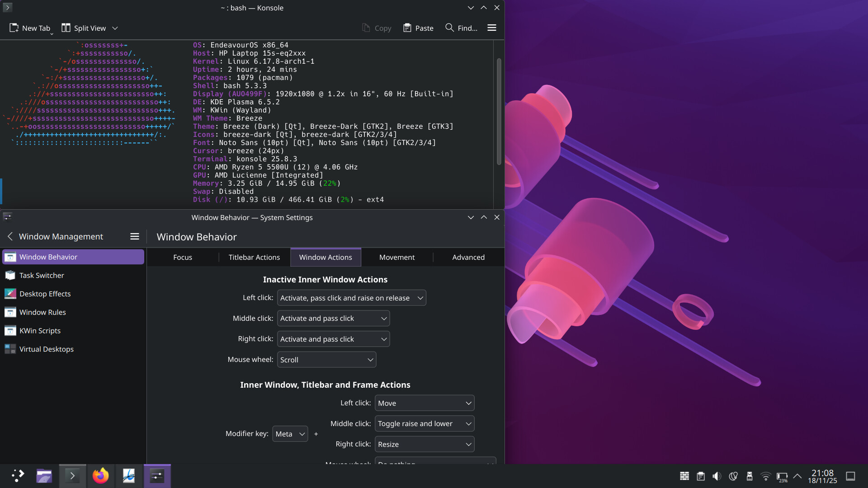
Task: Open Firefox from the taskbar
Action: point(100,476)
